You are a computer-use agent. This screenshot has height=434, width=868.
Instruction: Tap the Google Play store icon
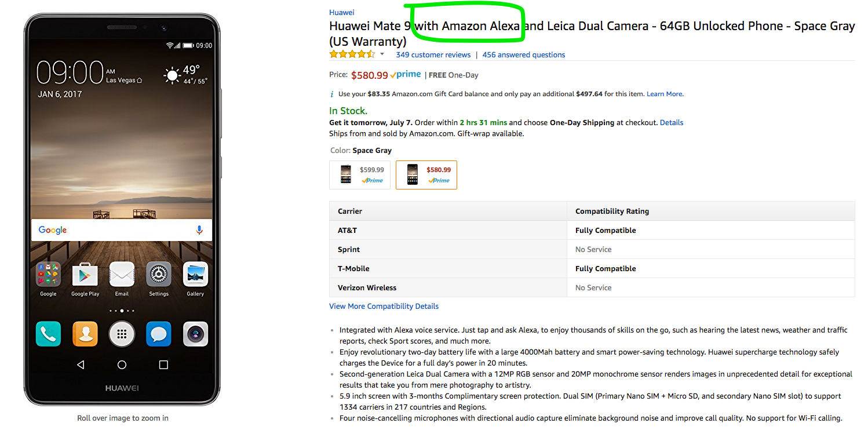click(x=85, y=275)
